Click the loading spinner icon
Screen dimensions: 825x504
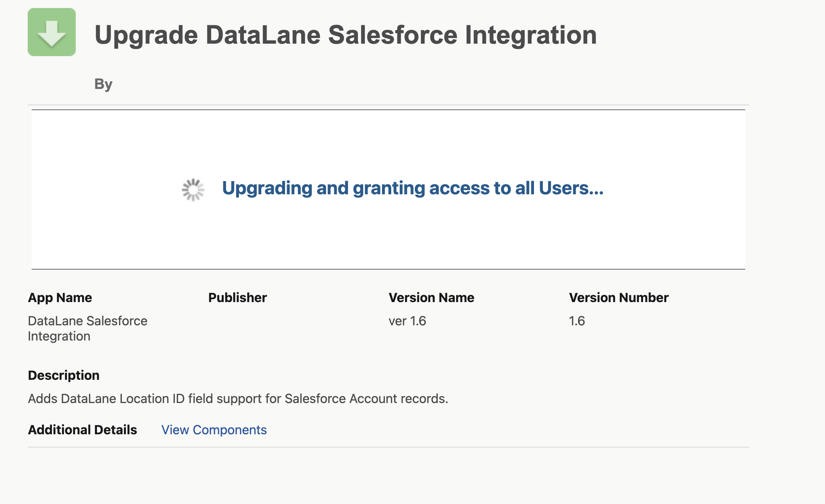[x=193, y=190]
